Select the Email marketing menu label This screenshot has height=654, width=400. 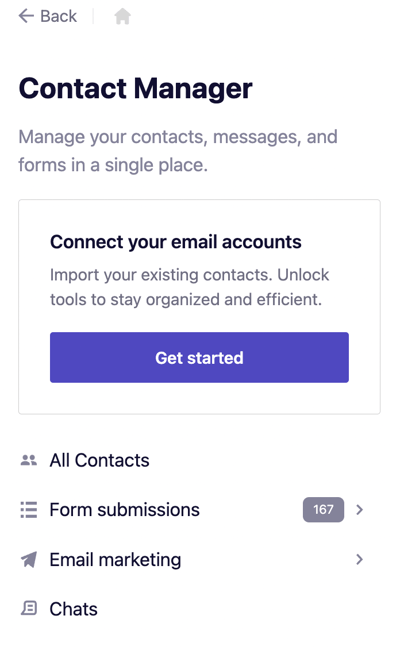coord(115,560)
